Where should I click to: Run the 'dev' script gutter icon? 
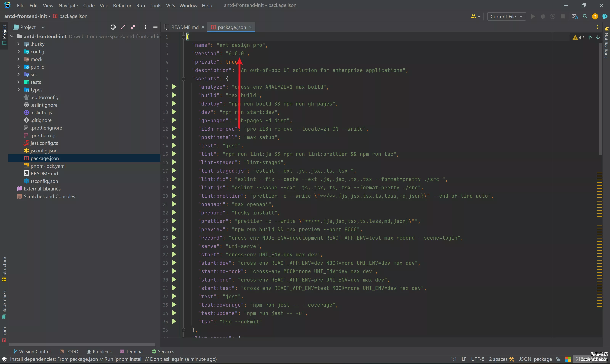174,112
